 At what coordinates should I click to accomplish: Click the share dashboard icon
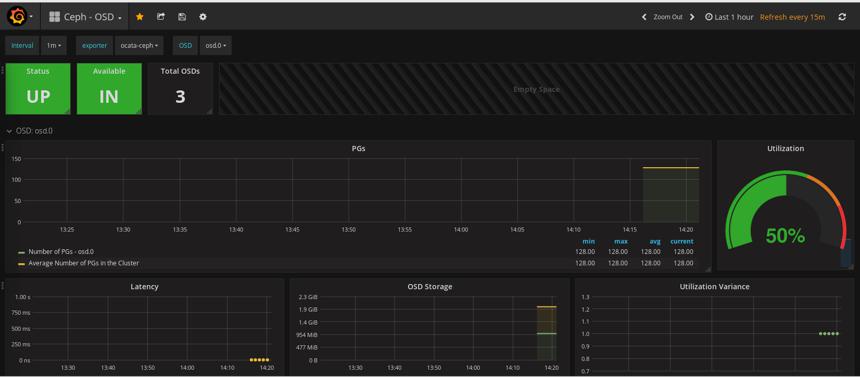coord(161,17)
